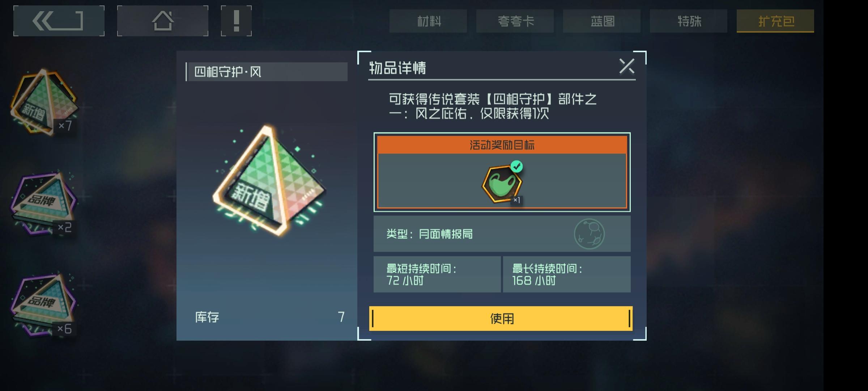Image resolution: width=868 pixels, height=391 pixels.
Task: Click the 最长持续时间 168 小时 box
Action: click(x=567, y=274)
